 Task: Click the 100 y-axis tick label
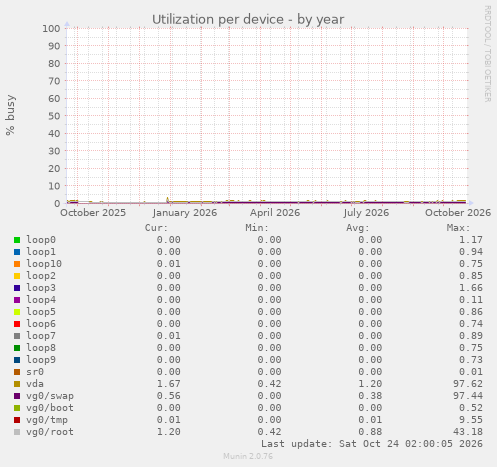51,28
